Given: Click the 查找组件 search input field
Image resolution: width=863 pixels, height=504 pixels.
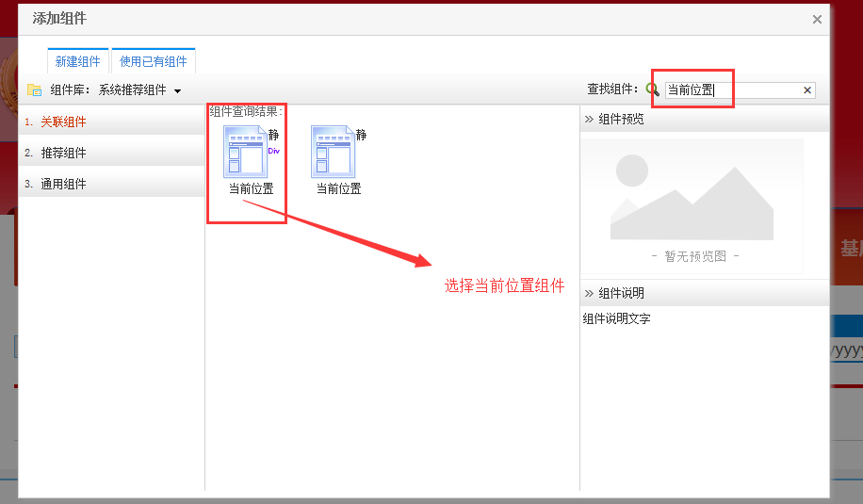Looking at the screenshot, I should click(731, 90).
